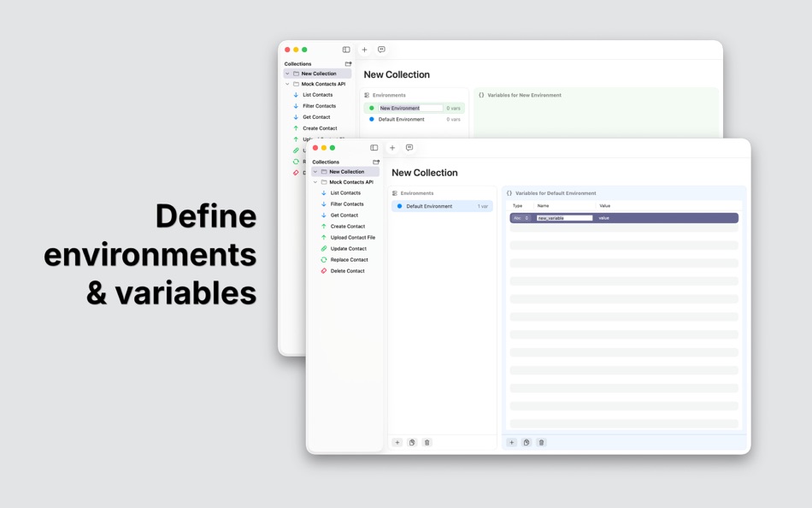
Task: Click the '1 var' count label
Action: 483,206
